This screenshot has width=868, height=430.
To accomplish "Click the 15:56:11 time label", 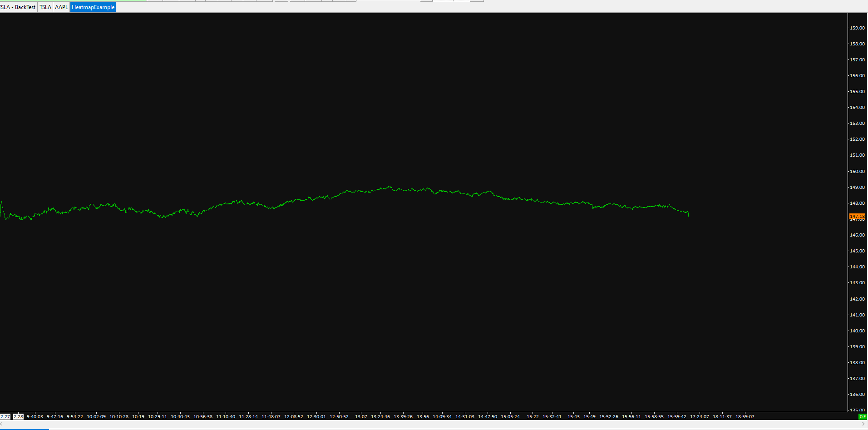I will (x=631, y=417).
